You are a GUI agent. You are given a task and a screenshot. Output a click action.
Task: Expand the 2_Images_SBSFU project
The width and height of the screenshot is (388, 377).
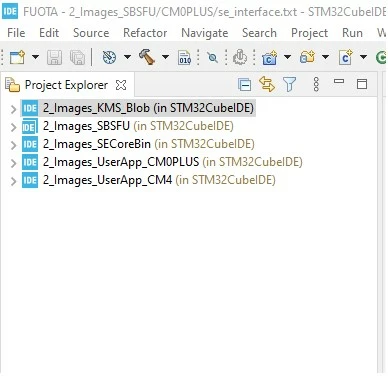click(13, 127)
